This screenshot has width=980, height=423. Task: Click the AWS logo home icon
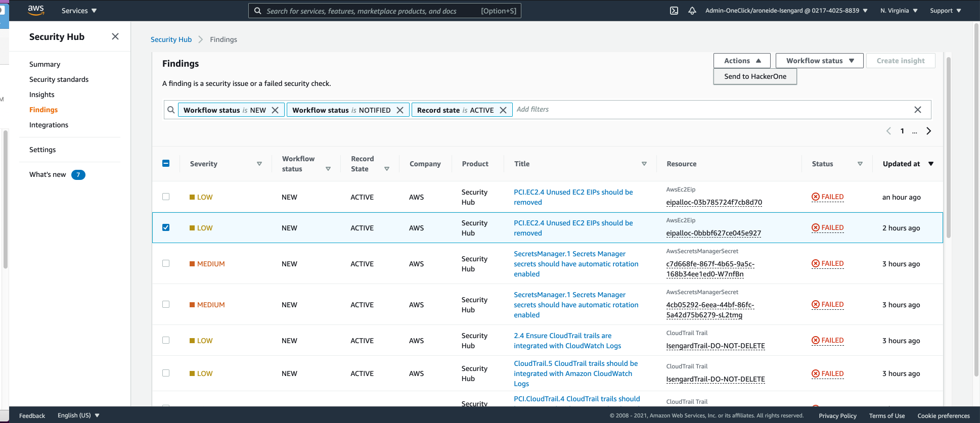pos(36,10)
